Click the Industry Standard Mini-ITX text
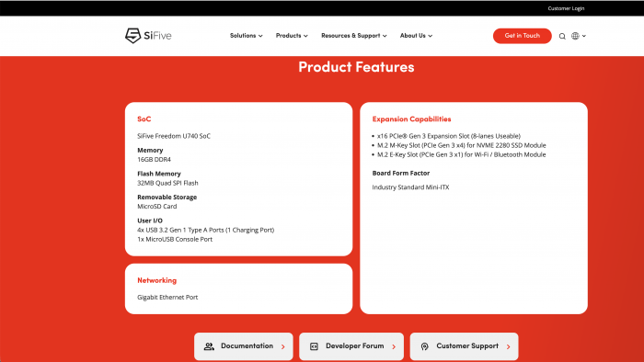Screen dimensions: 644x362 (x=410, y=187)
